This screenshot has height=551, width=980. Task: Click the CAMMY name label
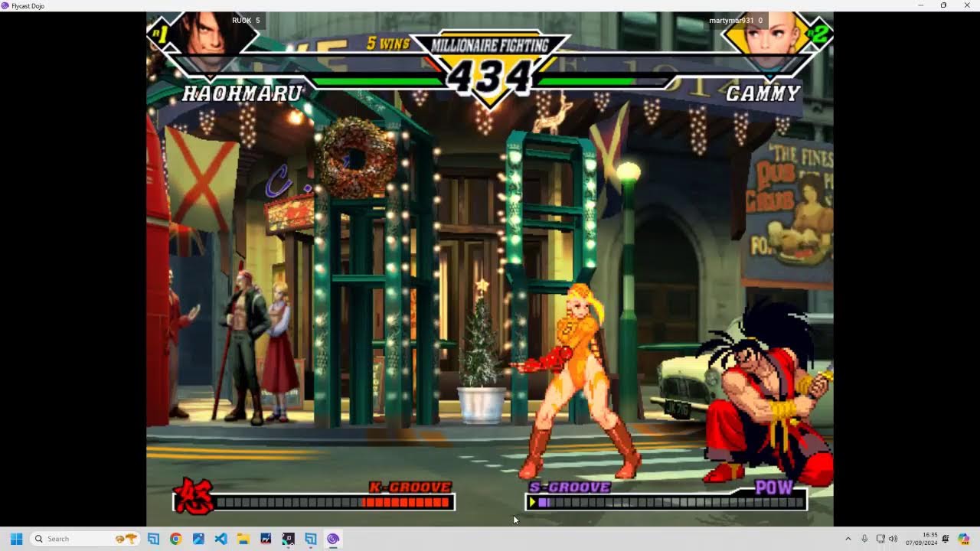pos(763,93)
